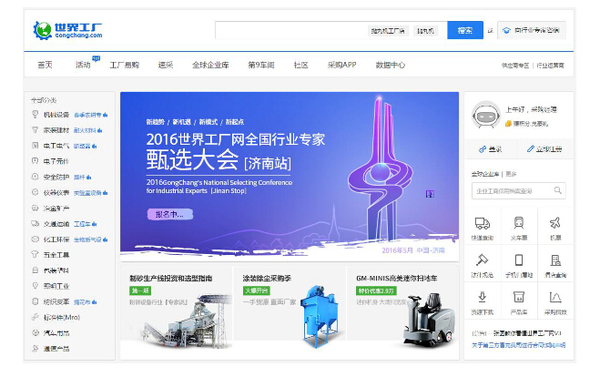Open the 首页 home nav item
The width and height of the screenshot is (600, 377).
(x=45, y=65)
